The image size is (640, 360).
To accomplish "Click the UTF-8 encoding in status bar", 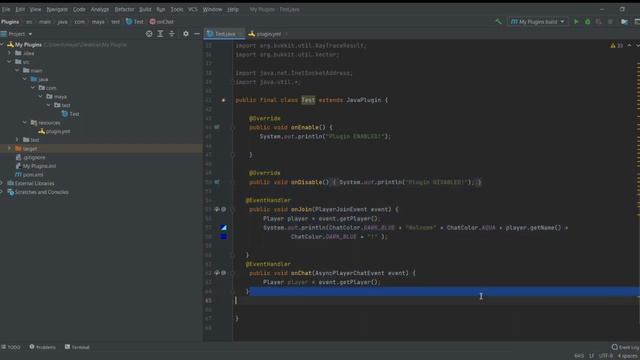I will pyautogui.click(x=606, y=356).
